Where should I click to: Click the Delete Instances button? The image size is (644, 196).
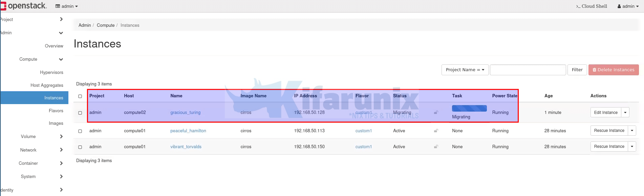pos(614,70)
